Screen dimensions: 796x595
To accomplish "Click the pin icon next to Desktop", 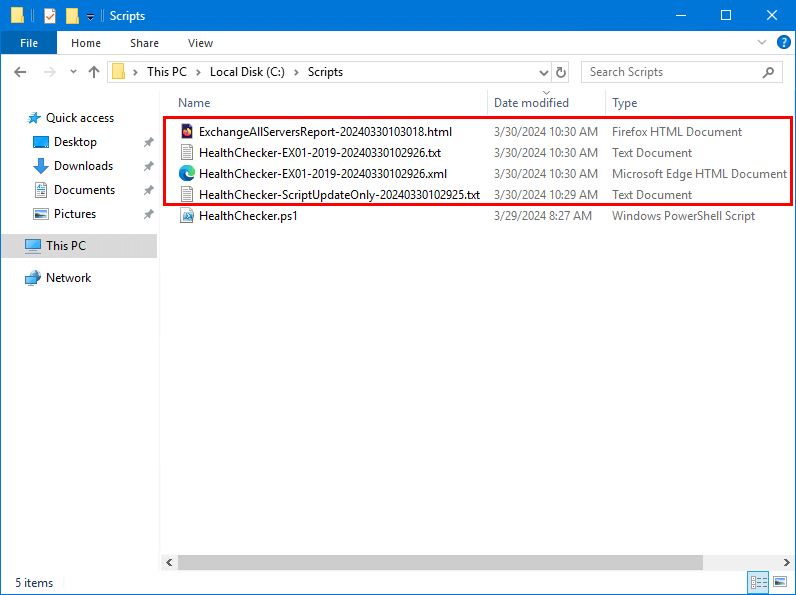I will click(x=148, y=142).
